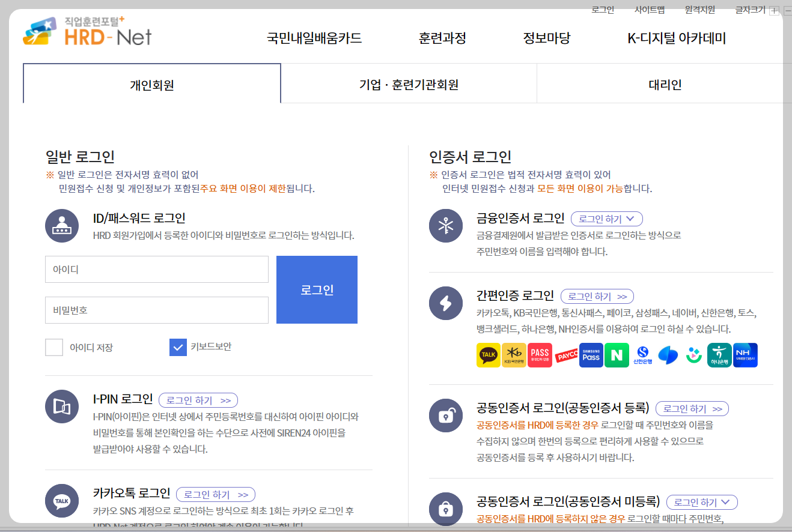792x532 pixels.
Task: Select the KB국민은행 provider icon
Action: 514,355
